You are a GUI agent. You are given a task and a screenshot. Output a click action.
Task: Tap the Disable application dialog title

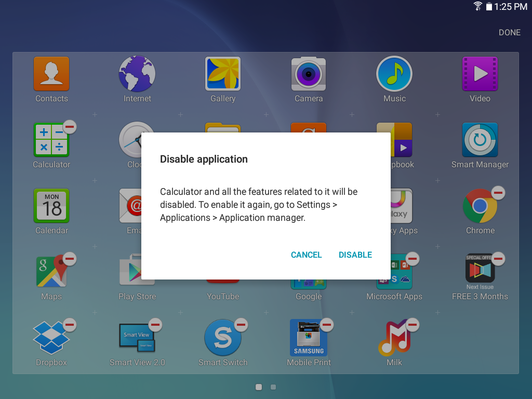click(204, 159)
